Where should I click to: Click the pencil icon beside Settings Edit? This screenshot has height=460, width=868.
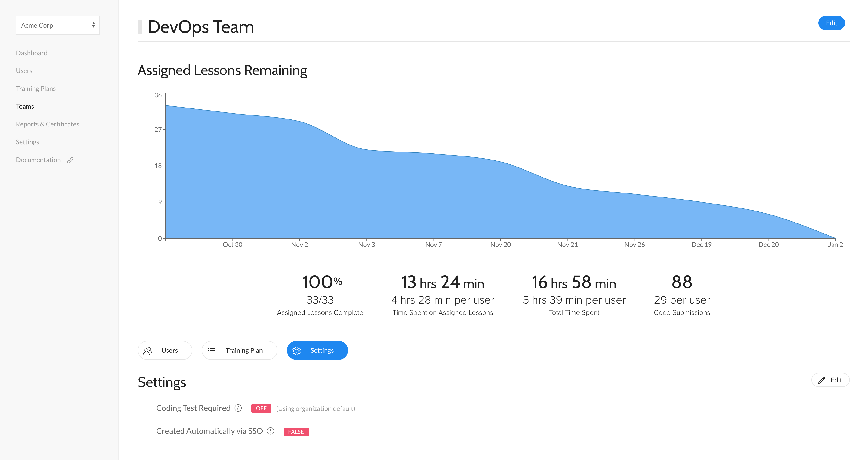821,380
